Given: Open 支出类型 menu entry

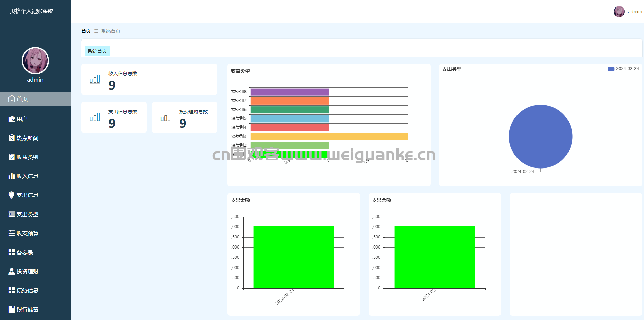Looking at the screenshot, I should [x=35, y=214].
